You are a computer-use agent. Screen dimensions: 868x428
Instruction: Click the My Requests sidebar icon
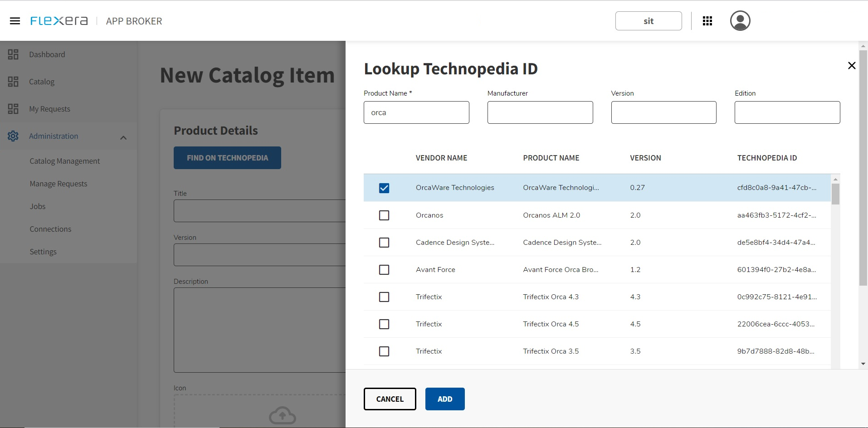13,109
